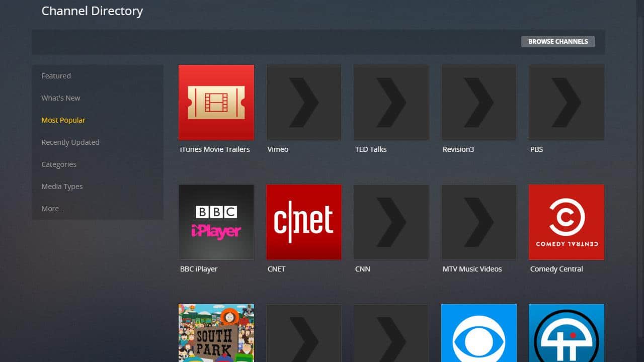Image resolution: width=644 pixels, height=362 pixels.
Task: Expand the More... sidebar entry
Action: coord(53,209)
